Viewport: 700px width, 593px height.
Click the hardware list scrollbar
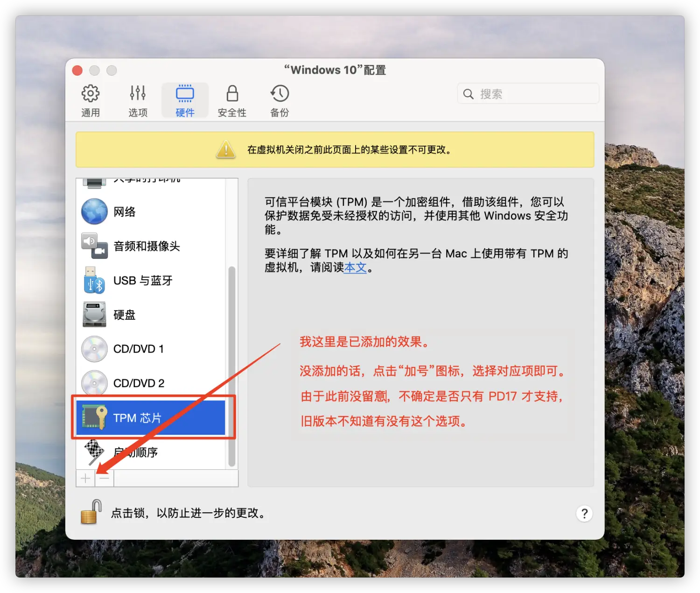coord(231,367)
